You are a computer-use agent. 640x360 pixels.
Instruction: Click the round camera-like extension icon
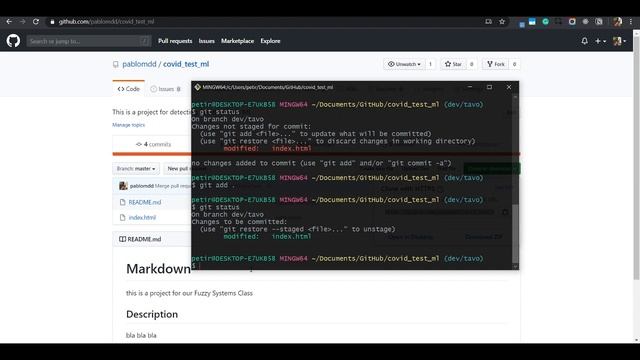pos(572,22)
